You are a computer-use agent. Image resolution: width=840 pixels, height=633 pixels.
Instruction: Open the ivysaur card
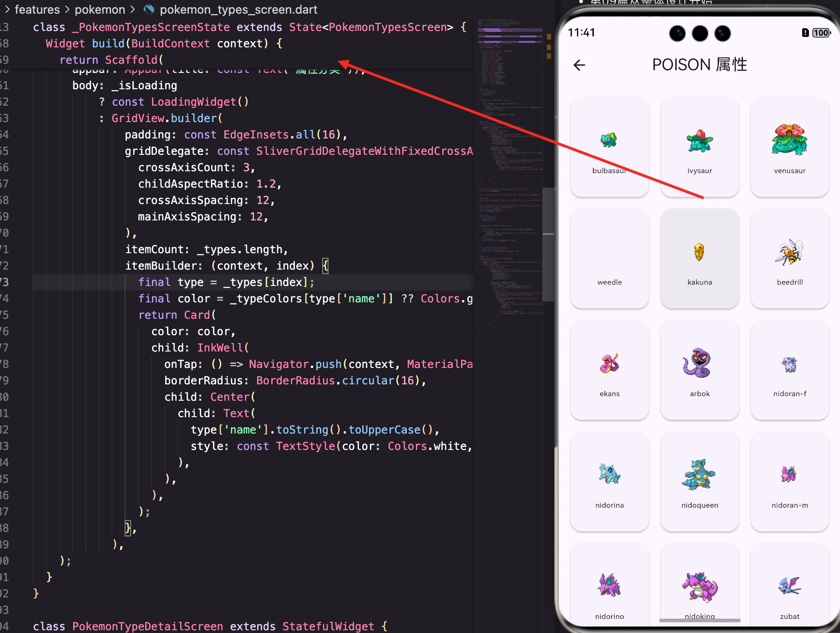coord(699,147)
